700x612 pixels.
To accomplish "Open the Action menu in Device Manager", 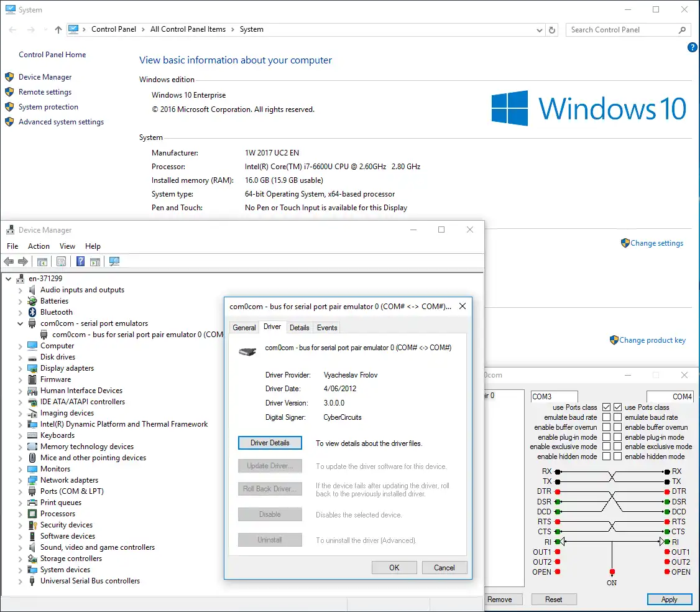I will coord(39,246).
